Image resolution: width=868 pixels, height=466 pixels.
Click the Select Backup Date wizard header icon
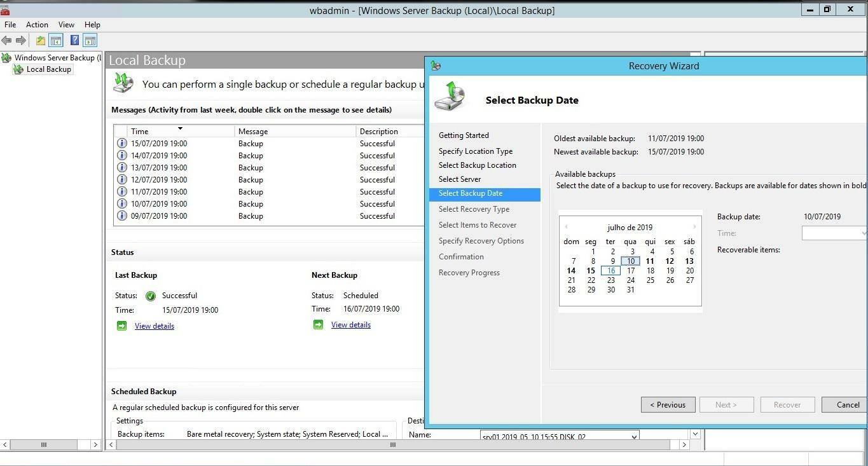[x=451, y=96]
